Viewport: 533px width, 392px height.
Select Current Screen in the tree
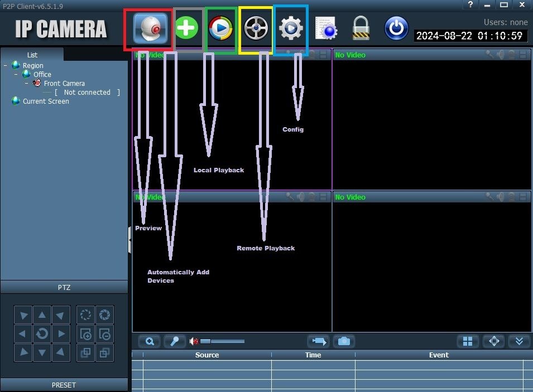pos(46,101)
